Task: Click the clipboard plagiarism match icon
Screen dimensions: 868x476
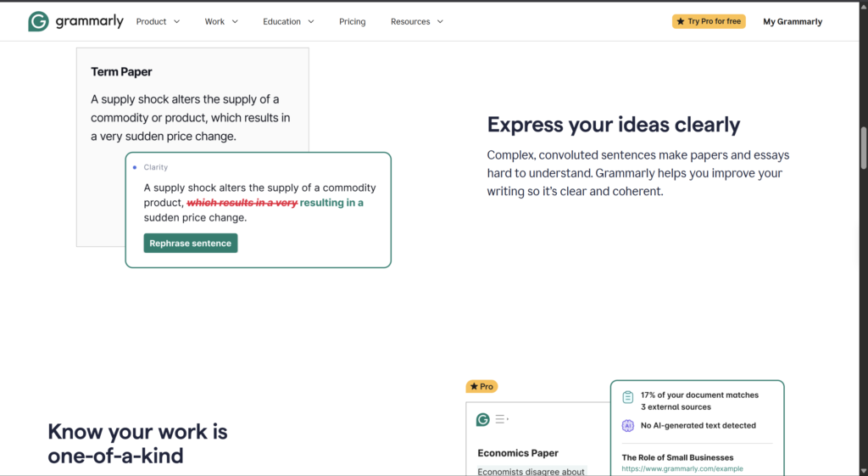Action: point(628,397)
